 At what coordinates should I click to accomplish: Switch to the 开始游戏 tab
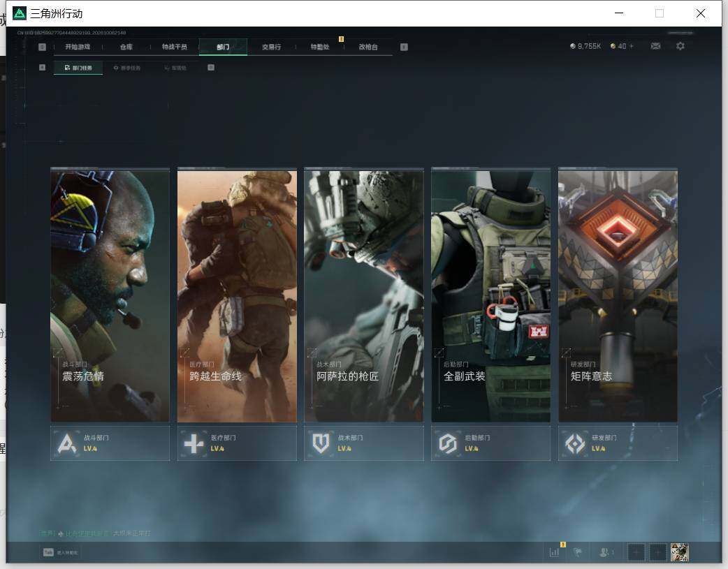[x=78, y=47]
